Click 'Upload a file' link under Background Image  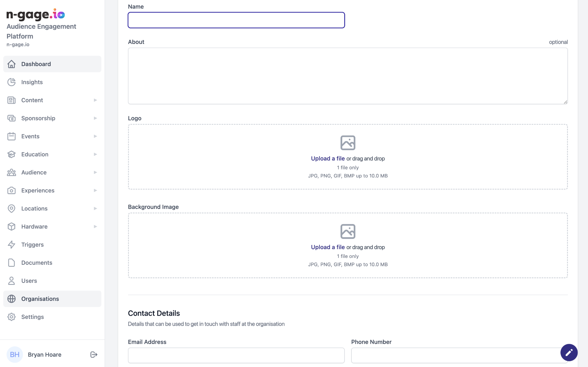(328, 247)
